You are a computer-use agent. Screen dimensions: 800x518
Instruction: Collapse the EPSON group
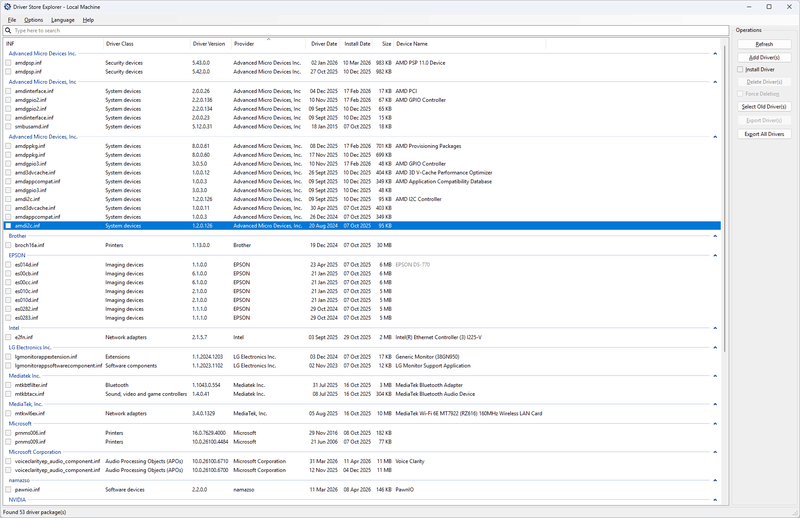coord(715,256)
